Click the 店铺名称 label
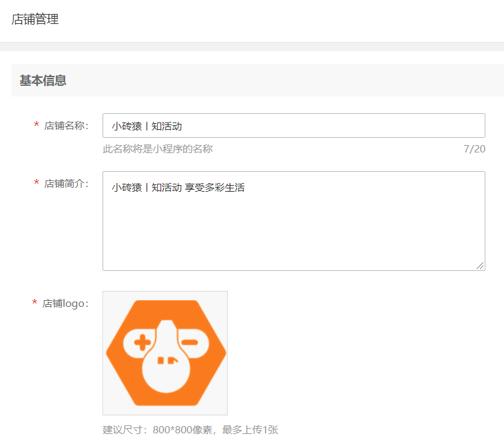Screen dimensions: 504x444 pos(66,126)
